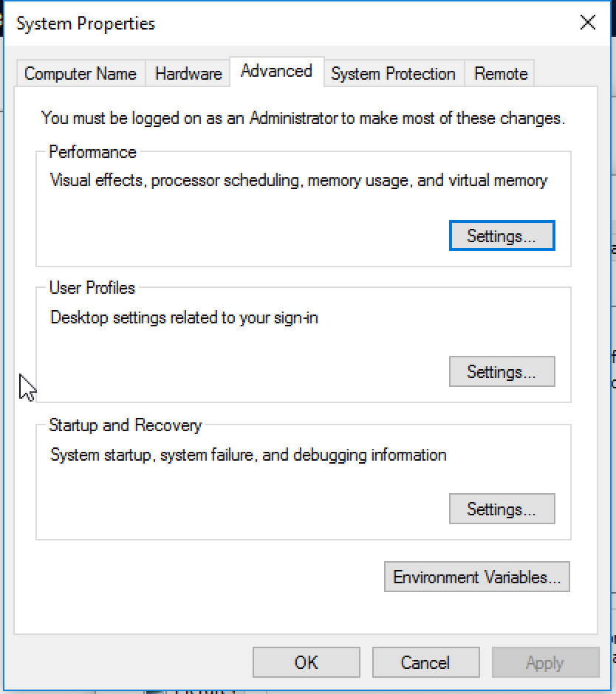Click the desktop settings sign-in description
The width and height of the screenshot is (616, 694).
click(184, 317)
